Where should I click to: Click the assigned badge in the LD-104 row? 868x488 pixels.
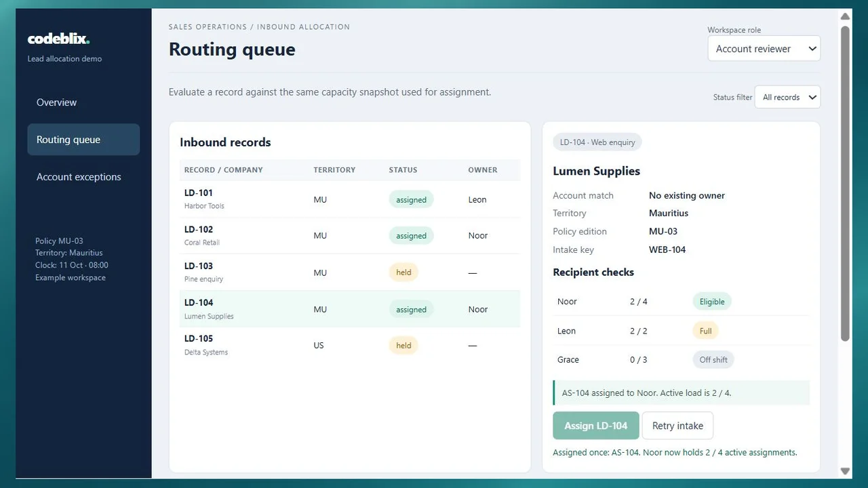click(x=411, y=310)
